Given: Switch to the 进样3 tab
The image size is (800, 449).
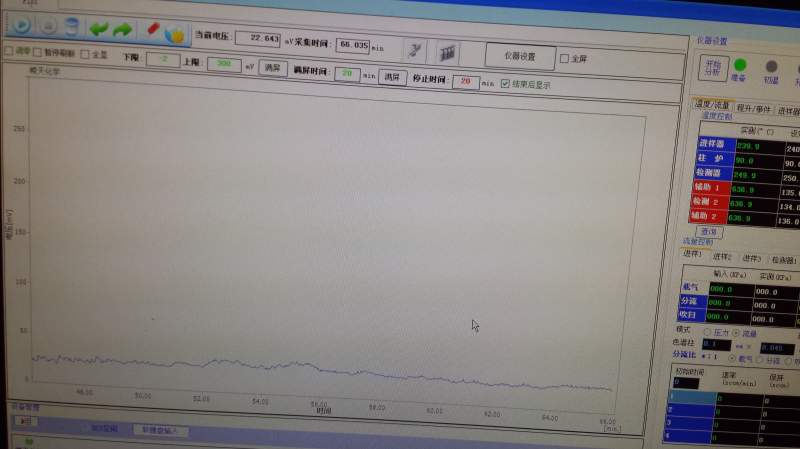Looking at the screenshot, I should click(x=751, y=258).
